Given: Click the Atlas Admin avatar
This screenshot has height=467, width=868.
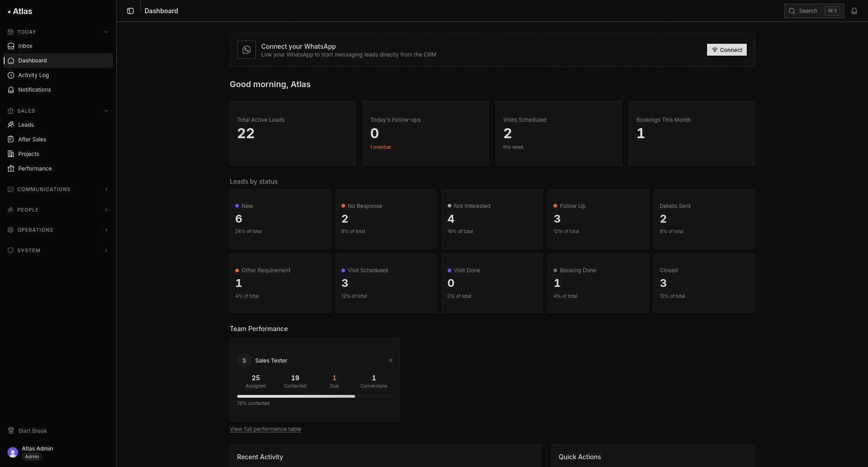Looking at the screenshot, I should pyautogui.click(x=13, y=452).
